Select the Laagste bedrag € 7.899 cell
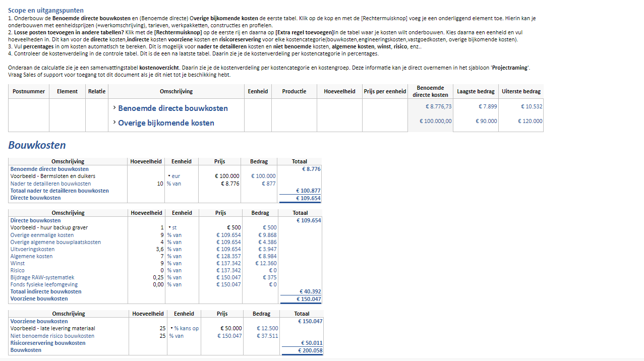Viewport: 644px width, 361px height. pos(476,106)
